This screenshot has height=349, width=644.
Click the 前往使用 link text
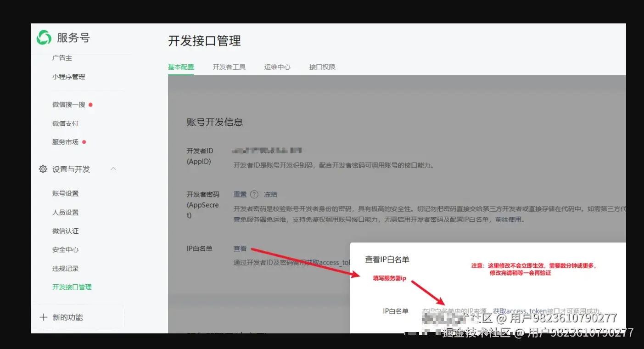tap(509, 220)
